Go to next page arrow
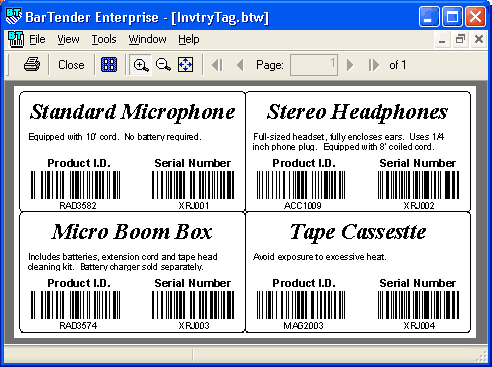The width and height of the screenshot is (492, 367). [350, 65]
